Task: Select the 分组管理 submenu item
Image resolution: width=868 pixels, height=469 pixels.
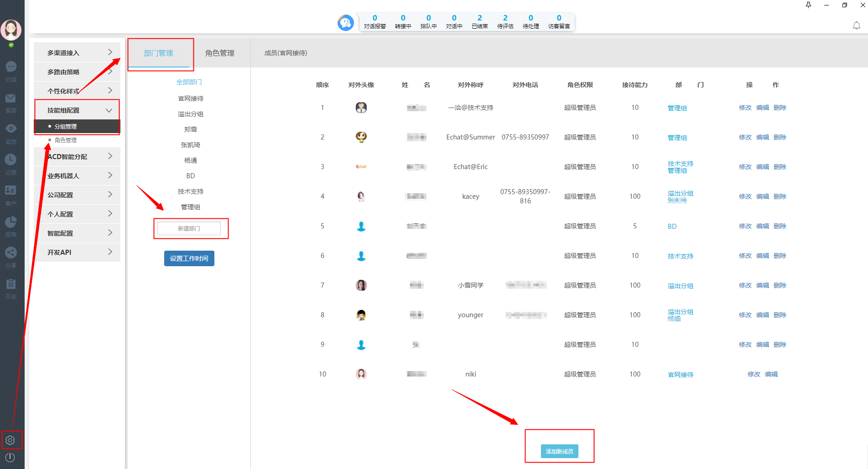Action: pyautogui.click(x=77, y=126)
